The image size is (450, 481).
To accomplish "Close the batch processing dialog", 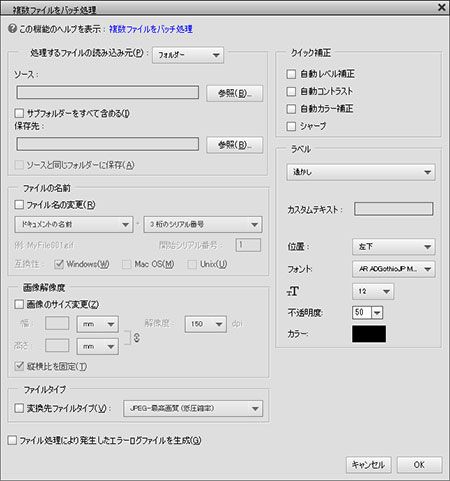I will 442,7.
